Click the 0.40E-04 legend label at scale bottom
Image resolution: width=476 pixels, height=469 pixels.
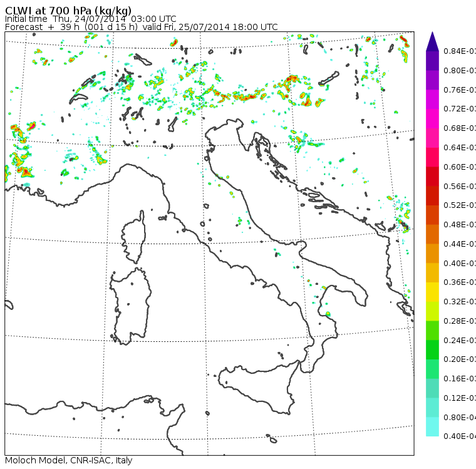pos(460,436)
